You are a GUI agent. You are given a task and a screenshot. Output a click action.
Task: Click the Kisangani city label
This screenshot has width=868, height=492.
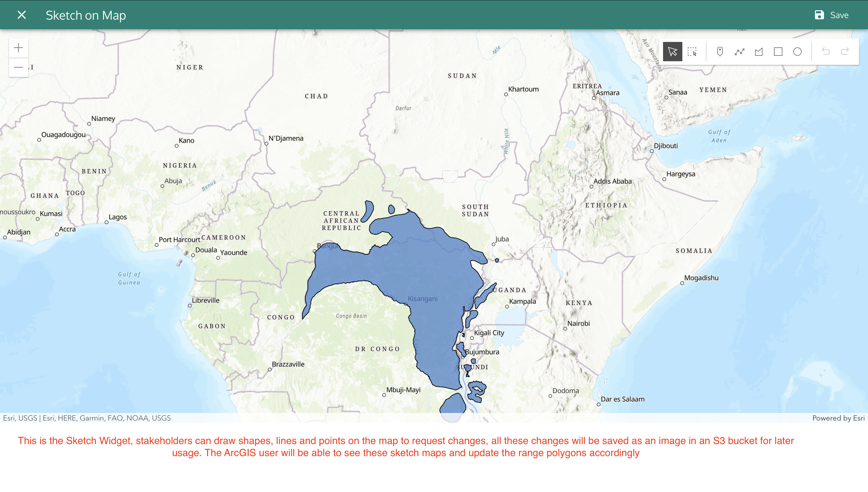point(422,299)
